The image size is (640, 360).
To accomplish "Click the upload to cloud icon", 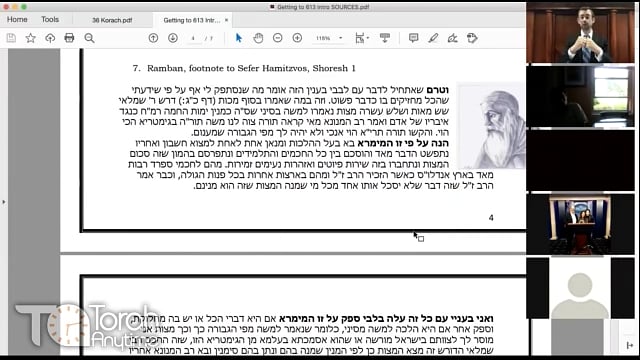I will 50,38.
